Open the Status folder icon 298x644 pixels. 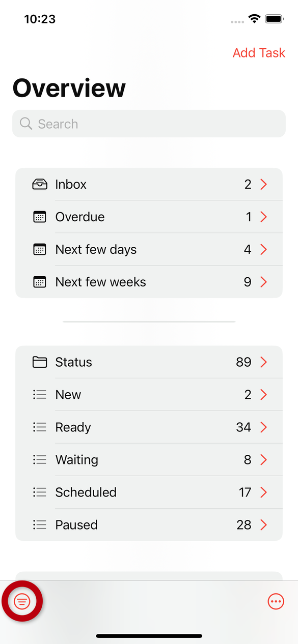(x=40, y=362)
